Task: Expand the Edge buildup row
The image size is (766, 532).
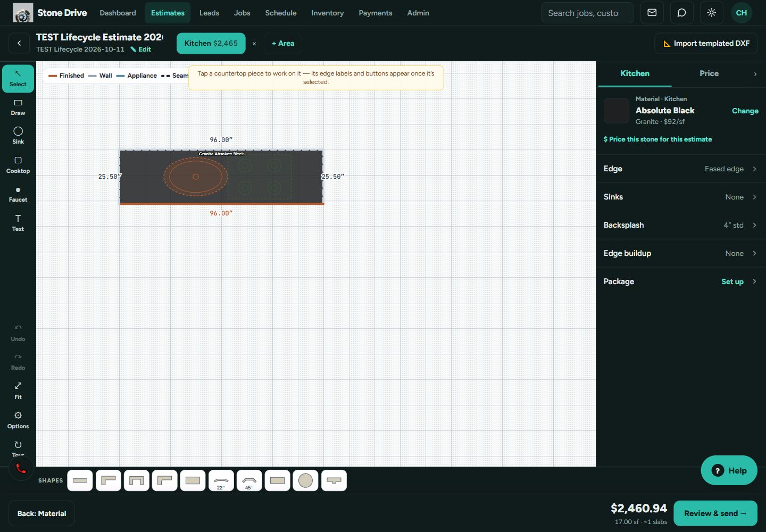Action: click(681, 253)
